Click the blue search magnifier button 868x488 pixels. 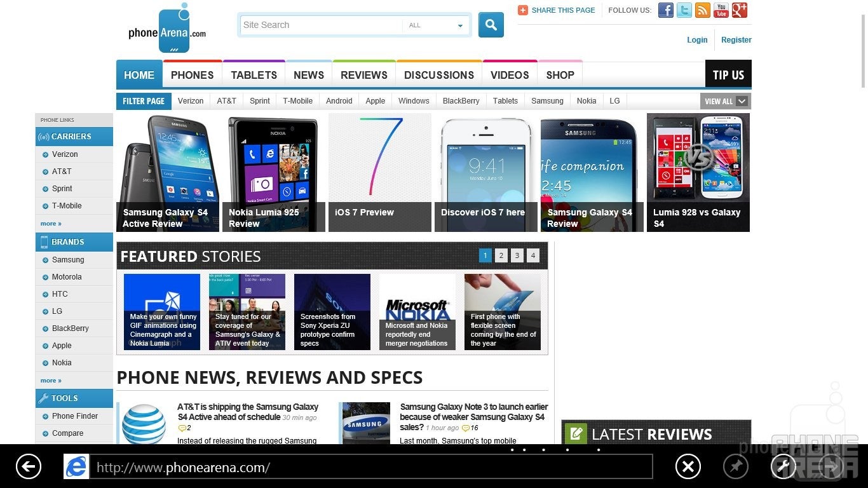click(491, 25)
